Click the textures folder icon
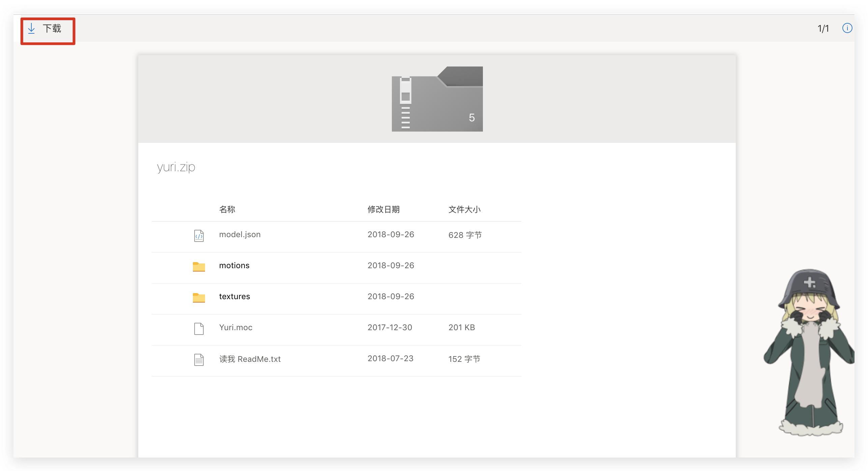 tap(199, 297)
